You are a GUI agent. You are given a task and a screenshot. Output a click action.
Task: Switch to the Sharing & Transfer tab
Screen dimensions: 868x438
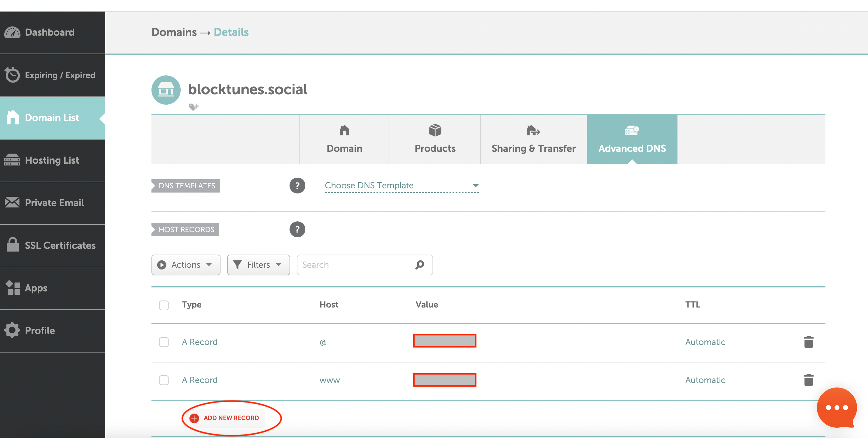point(533,139)
